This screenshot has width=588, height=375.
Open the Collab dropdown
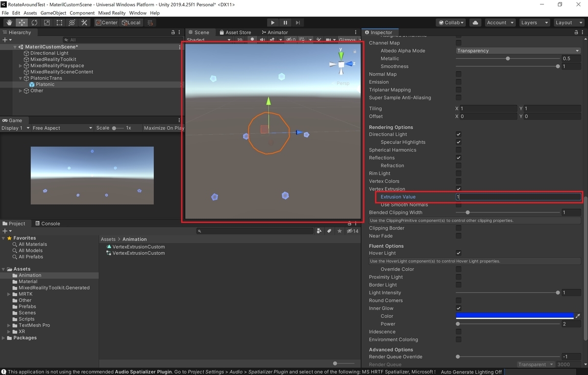coord(451,23)
